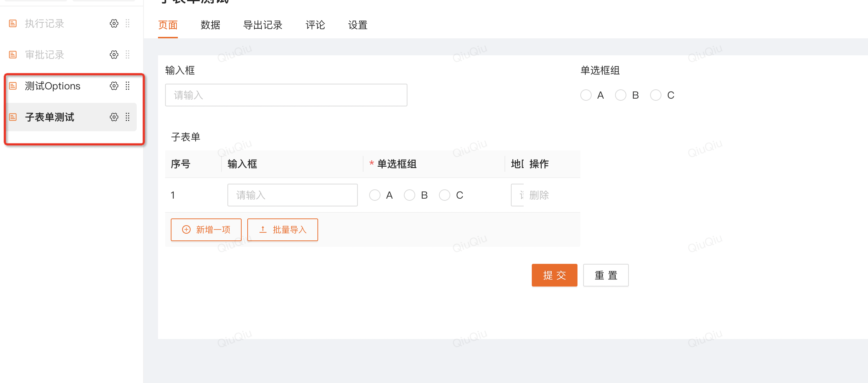This screenshot has height=383, width=868.
Task: Click the 提交 submit button
Action: [554, 275]
